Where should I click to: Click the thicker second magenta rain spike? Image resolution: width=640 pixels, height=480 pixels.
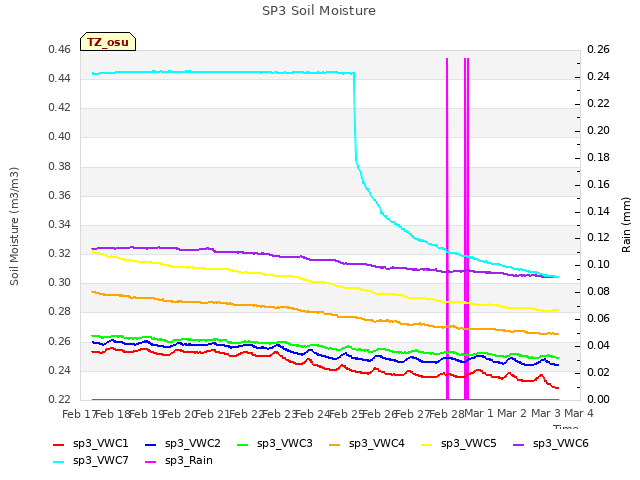[467, 229]
